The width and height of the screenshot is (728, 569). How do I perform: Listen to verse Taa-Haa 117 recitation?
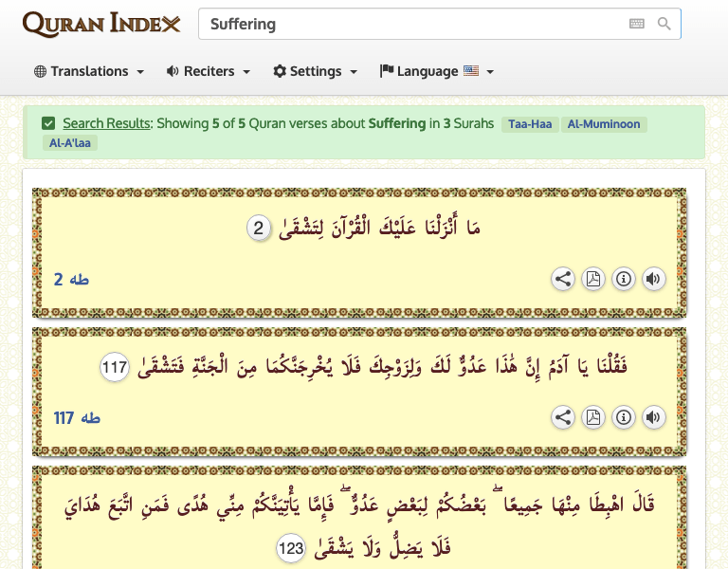[653, 417]
